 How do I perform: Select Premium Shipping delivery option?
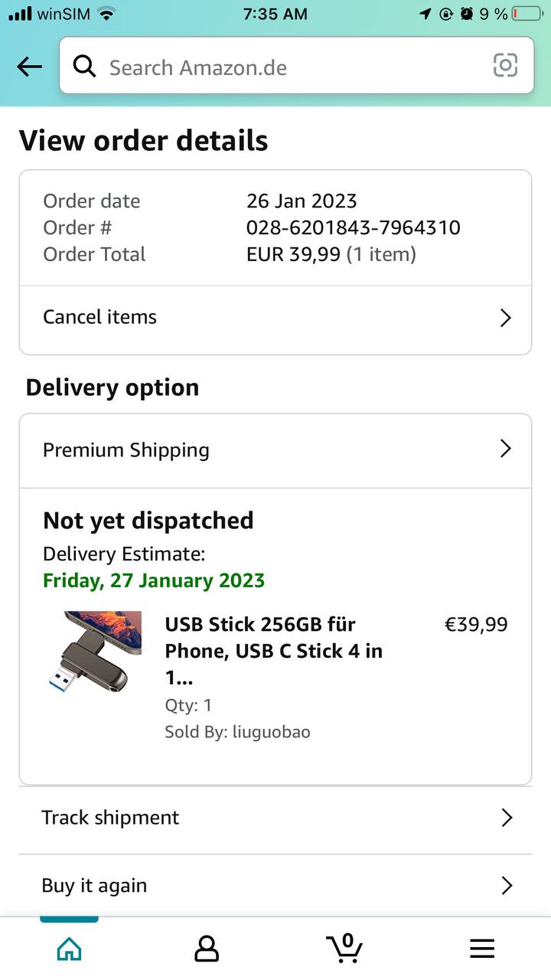click(x=126, y=449)
